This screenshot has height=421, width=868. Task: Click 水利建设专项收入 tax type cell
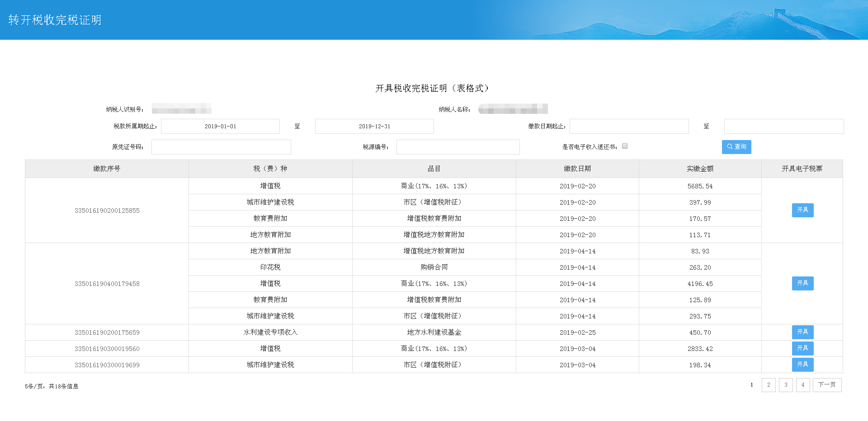[x=270, y=332]
